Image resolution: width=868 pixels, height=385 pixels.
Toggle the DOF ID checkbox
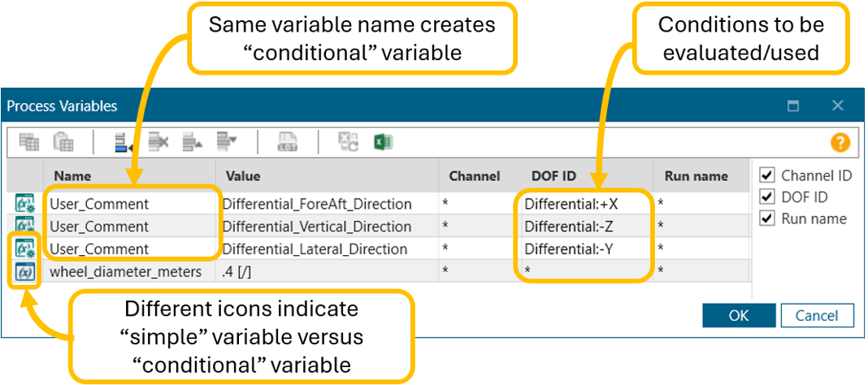766,197
